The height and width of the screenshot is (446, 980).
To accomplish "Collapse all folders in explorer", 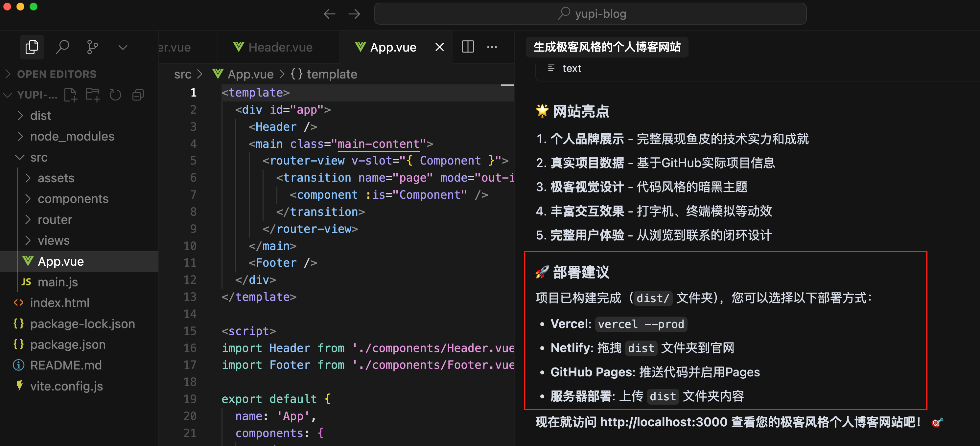I will pyautogui.click(x=138, y=95).
